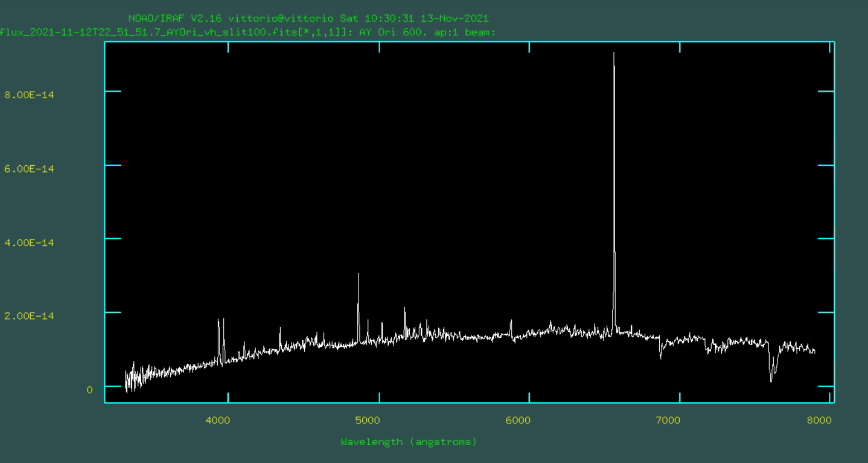This screenshot has height=463, width=868.
Task: Click the 4000 wavelength axis label
Action: click(x=218, y=421)
